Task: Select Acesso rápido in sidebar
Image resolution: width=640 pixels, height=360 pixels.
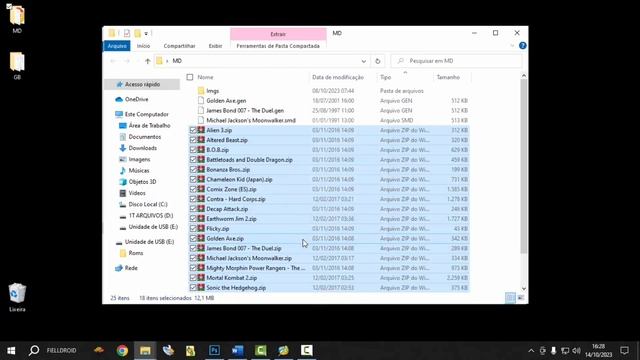Action: click(x=142, y=84)
